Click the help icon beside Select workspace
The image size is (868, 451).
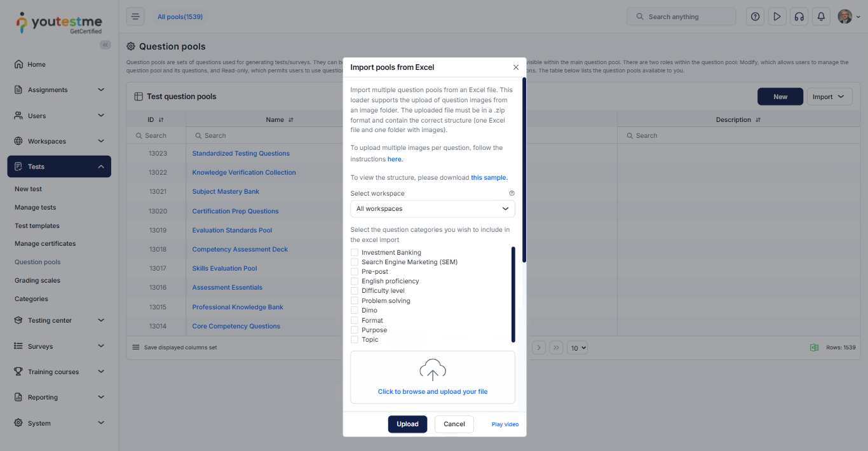[512, 193]
